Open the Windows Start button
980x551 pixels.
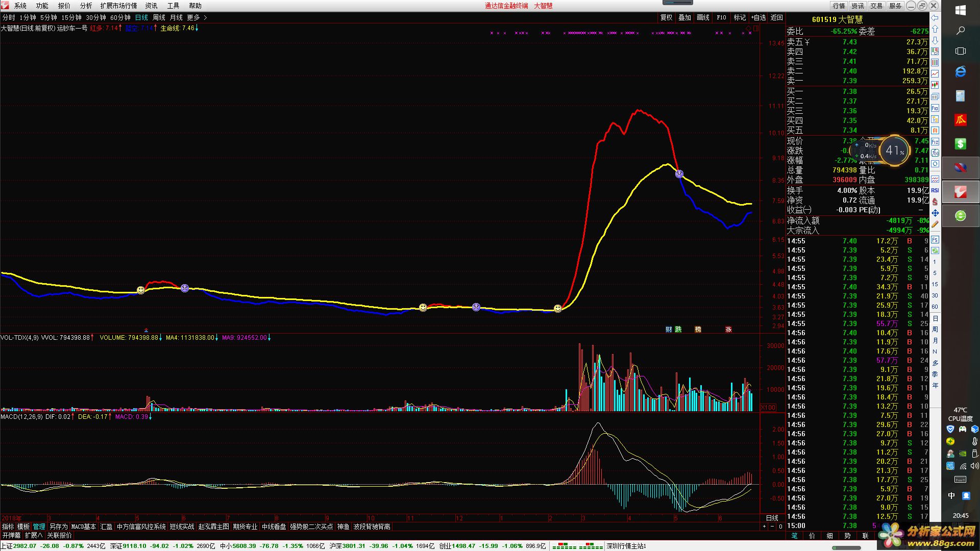click(960, 10)
